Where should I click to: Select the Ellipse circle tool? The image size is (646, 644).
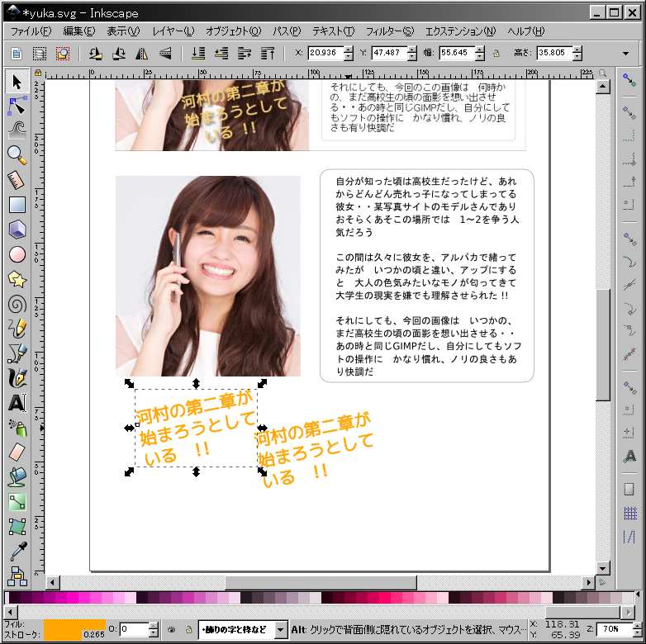click(x=17, y=254)
